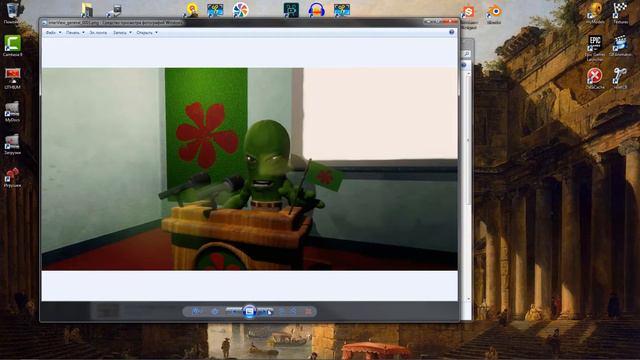Image resolution: width=640 pixels, height=360 pixels.
Task: Launch the Audacity headphones shortcut
Action: click(316, 10)
